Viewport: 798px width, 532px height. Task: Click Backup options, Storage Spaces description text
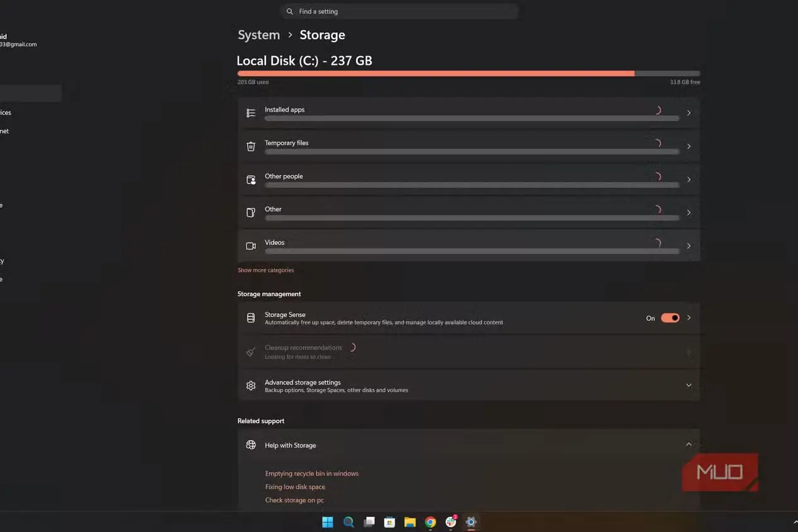337,390
